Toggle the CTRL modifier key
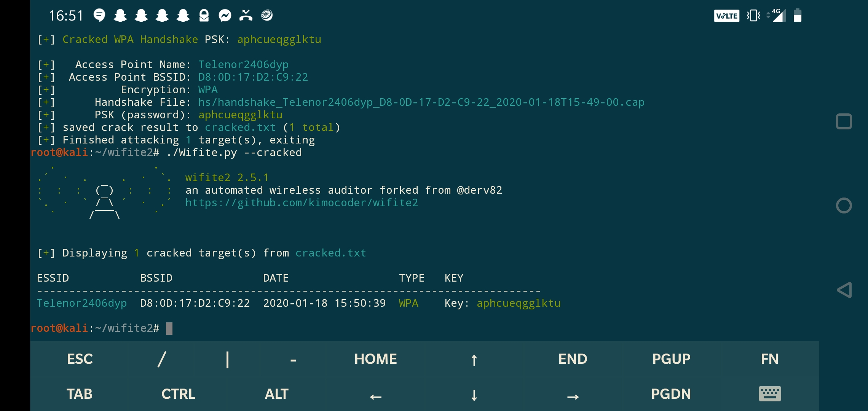The height and width of the screenshot is (411, 868). point(178,394)
